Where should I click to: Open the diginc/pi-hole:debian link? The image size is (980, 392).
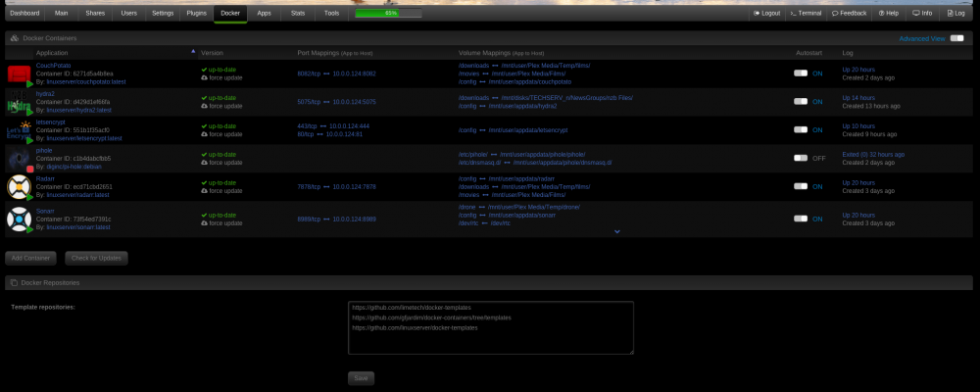click(x=73, y=167)
